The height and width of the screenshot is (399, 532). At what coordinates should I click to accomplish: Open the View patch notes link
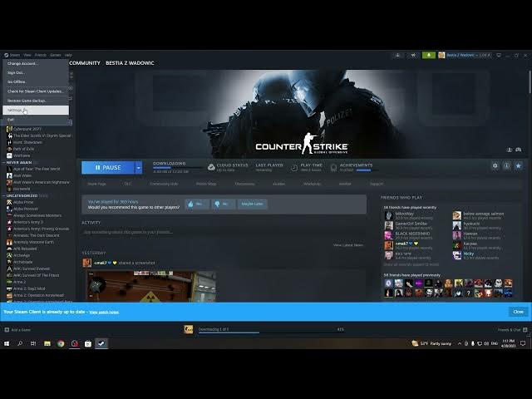click(x=104, y=312)
